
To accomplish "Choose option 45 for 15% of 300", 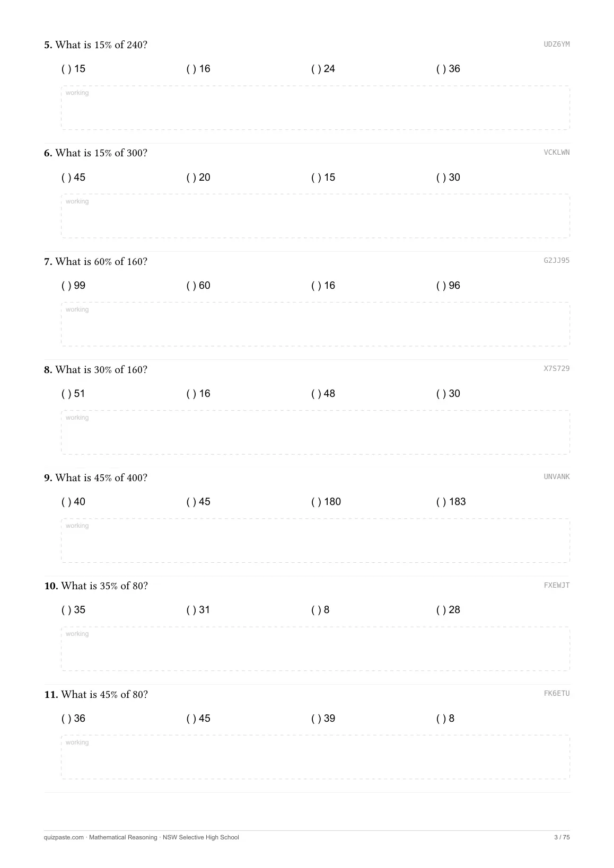I will click(73, 178).
